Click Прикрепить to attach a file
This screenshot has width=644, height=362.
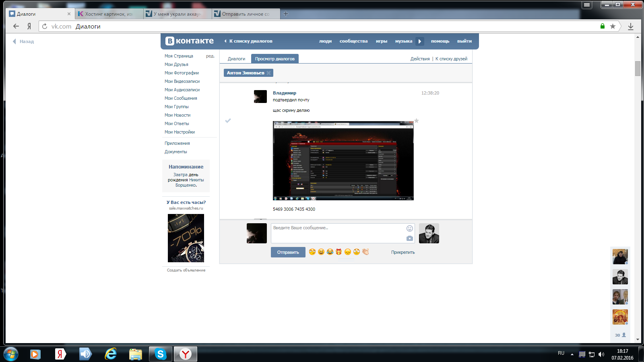pyautogui.click(x=403, y=252)
